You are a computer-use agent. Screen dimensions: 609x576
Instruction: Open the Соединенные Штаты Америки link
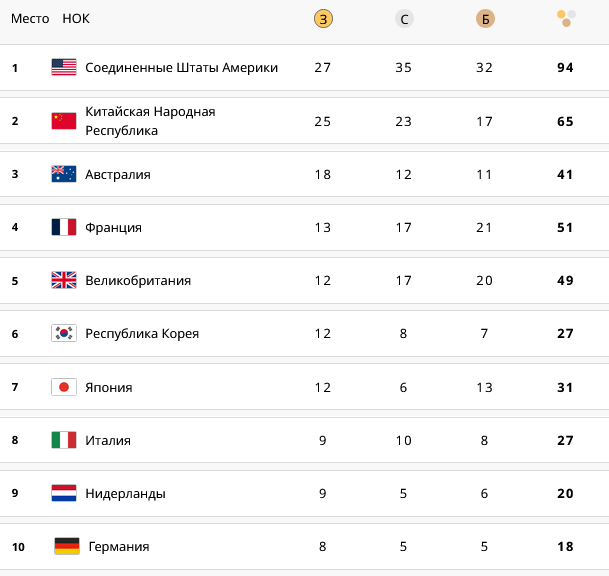181,68
